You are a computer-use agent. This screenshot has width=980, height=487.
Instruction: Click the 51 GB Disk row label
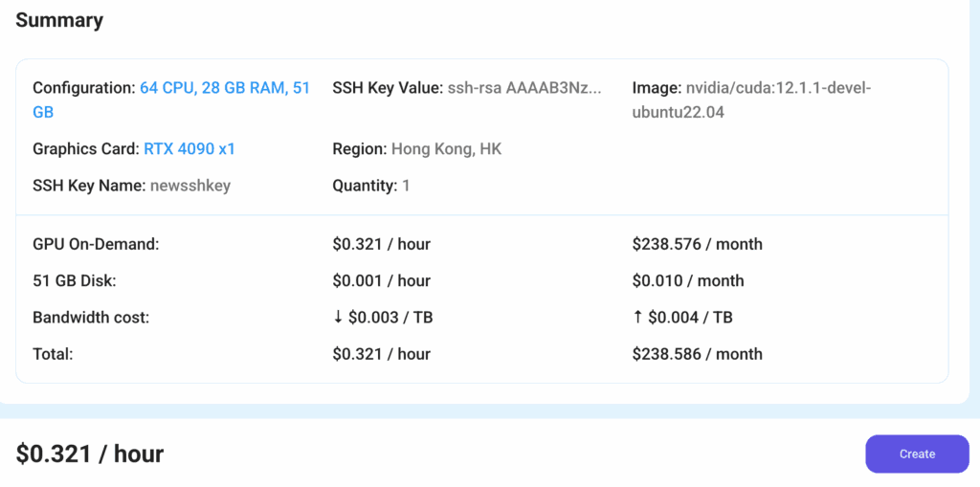coord(75,281)
